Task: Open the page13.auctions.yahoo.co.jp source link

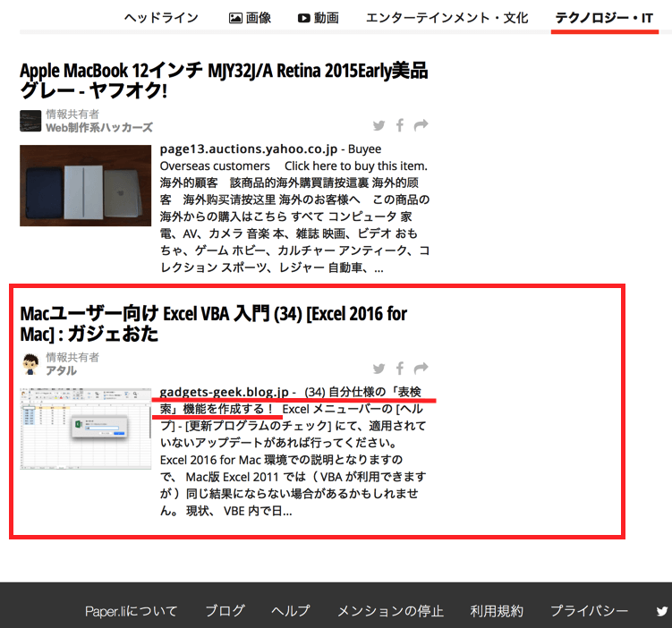Action: point(249,149)
